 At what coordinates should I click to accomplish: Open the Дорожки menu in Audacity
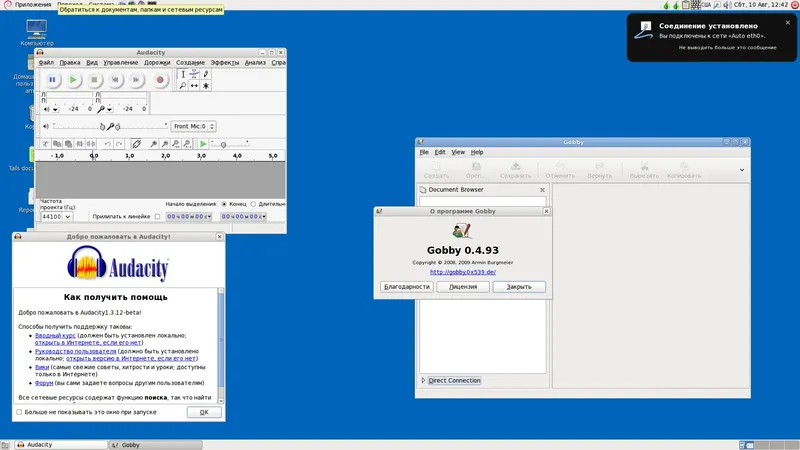click(157, 63)
